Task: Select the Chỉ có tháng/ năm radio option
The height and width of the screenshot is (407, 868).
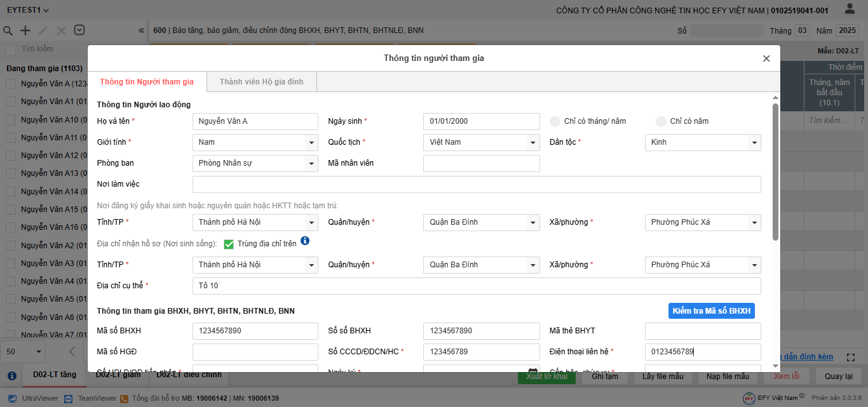Action: [x=555, y=121]
